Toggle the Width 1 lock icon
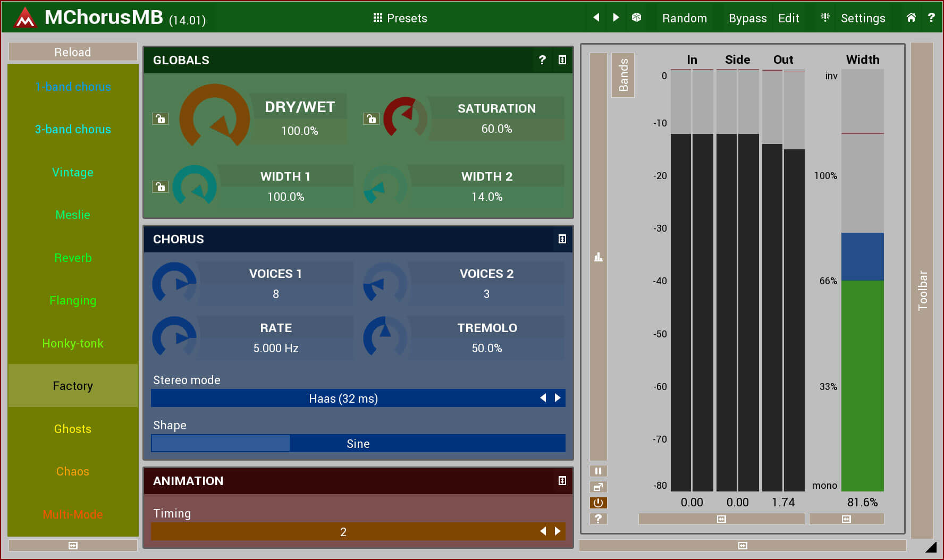Image resolution: width=944 pixels, height=560 pixels. coord(160,186)
